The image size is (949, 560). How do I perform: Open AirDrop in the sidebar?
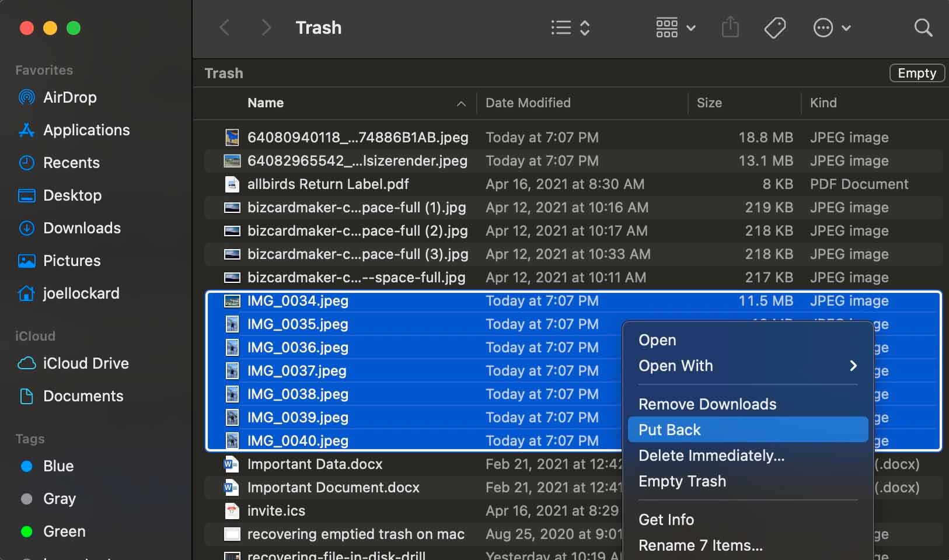pyautogui.click(x=57, y=97)
